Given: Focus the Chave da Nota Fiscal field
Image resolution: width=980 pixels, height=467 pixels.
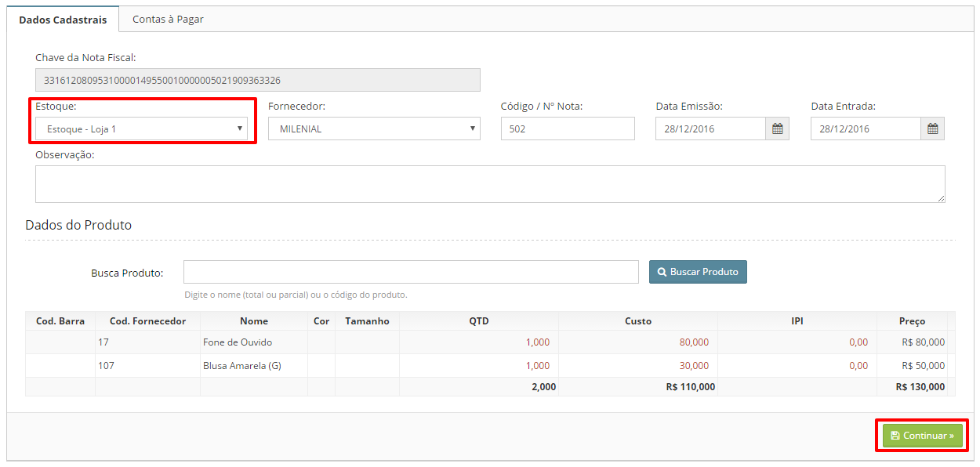Looking at the screenshot, I should coord(258,81).
